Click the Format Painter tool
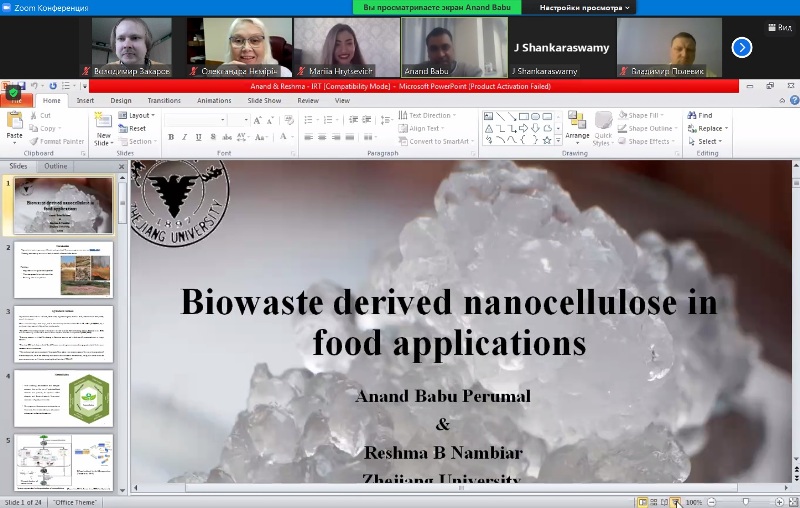This screenshot has height=508, width=800. [x=57, y=141]
